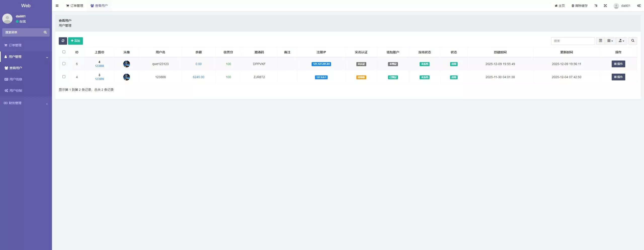Click the sidebar menu search icon
The image size is (644, 250).
[x=45, y=32]
